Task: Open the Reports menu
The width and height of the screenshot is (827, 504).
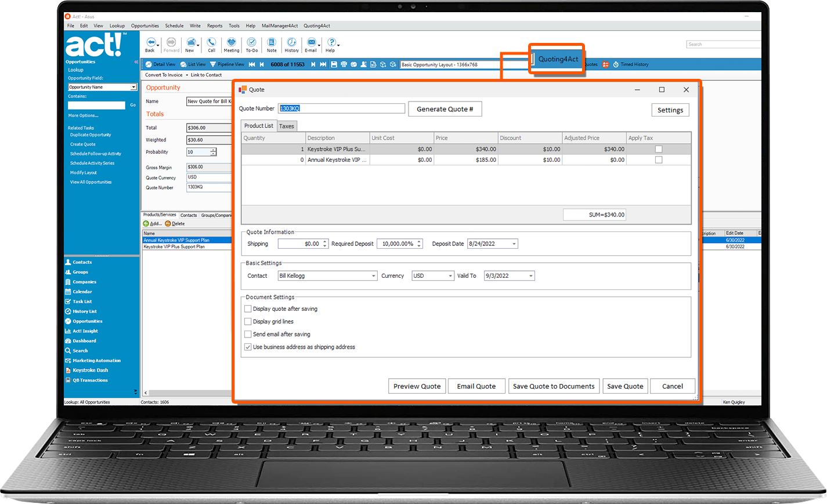Action: 215,26
